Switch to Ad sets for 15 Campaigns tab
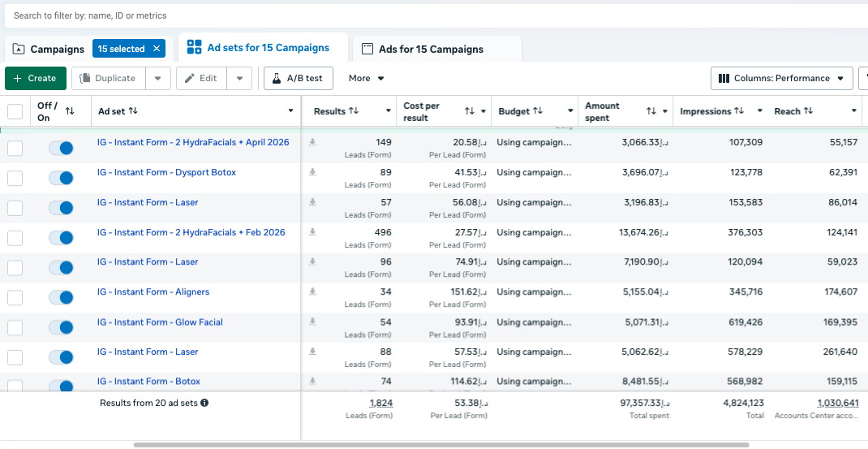The image size is (868, 449). point(264,48)
